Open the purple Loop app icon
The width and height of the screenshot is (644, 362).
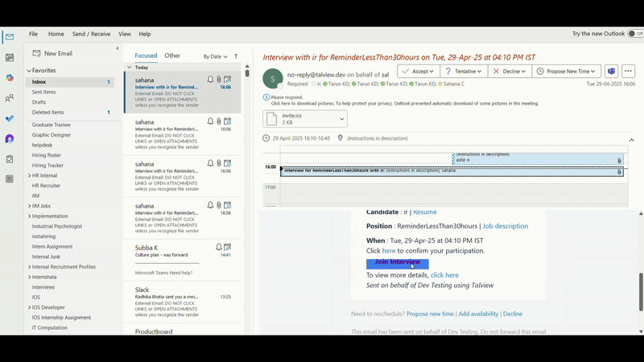[x=10, y=138]
